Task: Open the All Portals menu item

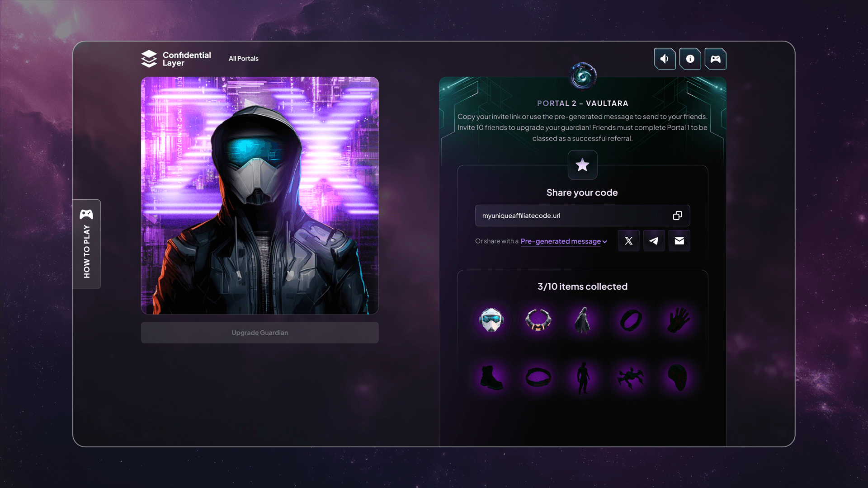Action: pos(243,59)
